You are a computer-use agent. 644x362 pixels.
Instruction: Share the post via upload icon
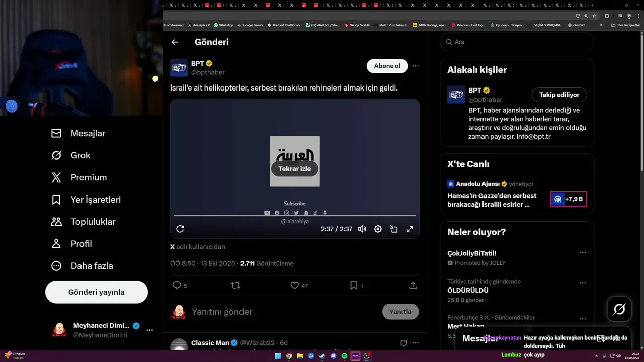click(x=413, y=285)
